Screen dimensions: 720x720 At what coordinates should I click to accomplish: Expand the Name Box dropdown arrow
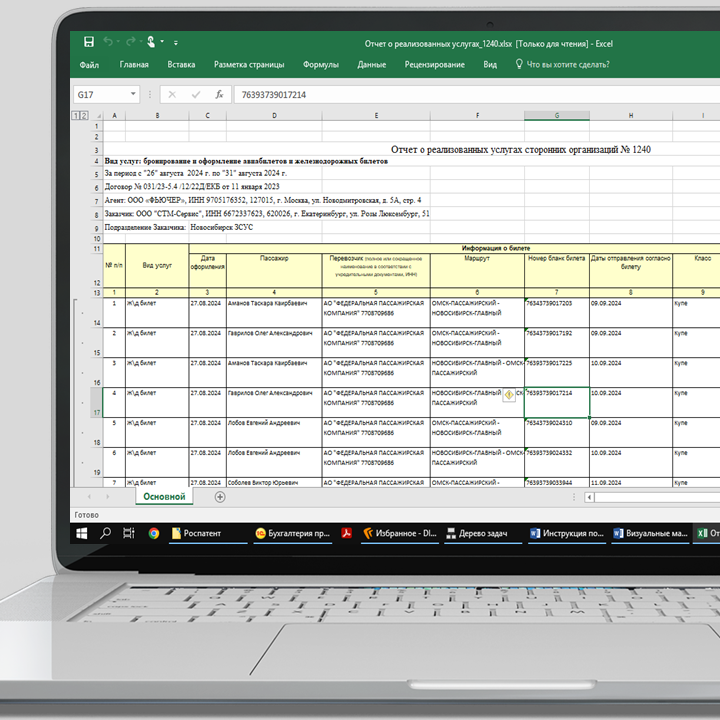click(x=133, y=95)
